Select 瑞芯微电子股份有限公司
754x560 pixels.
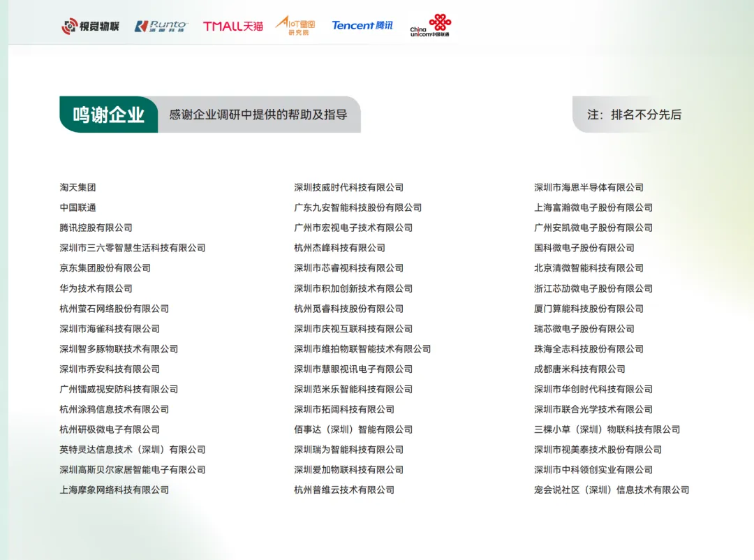[584, 329]
